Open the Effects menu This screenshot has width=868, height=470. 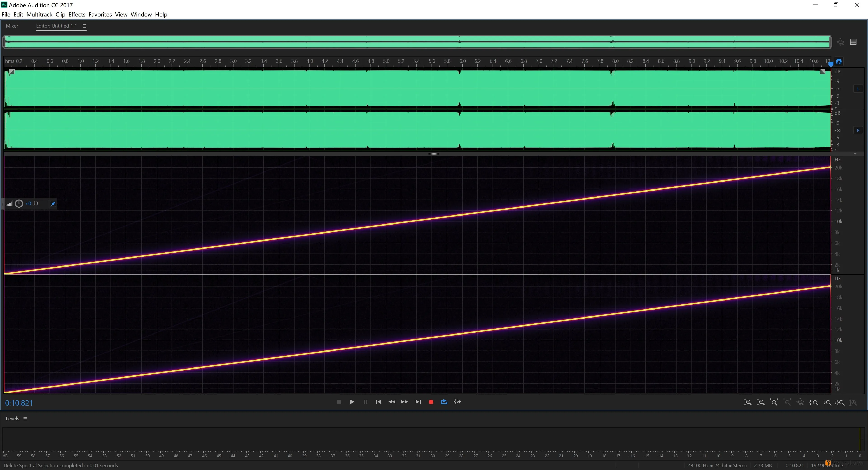(77, 14)
